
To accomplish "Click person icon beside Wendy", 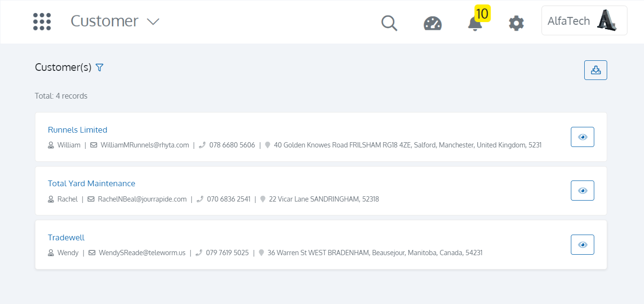I will 51,253.
